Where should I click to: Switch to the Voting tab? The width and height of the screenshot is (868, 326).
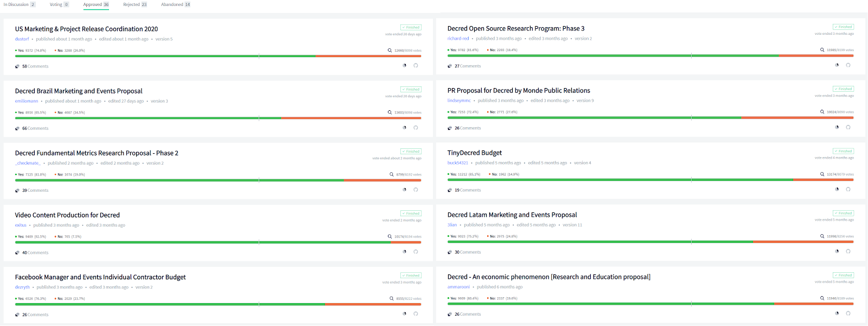(x=59, y=4)
